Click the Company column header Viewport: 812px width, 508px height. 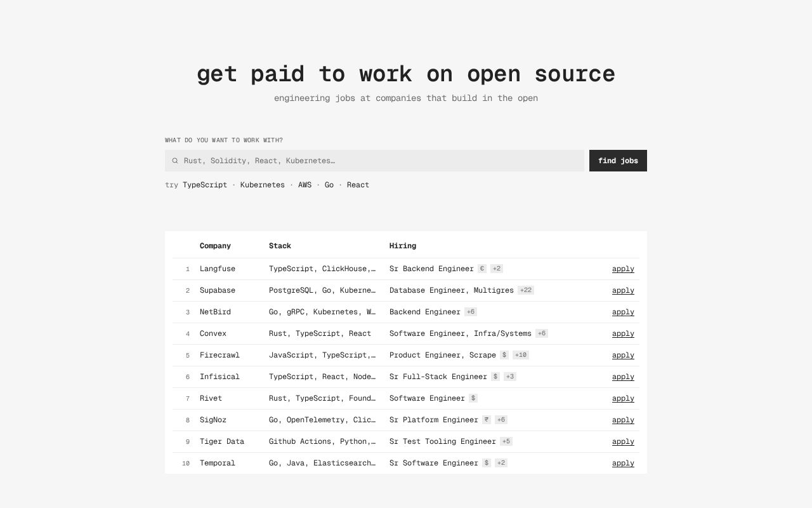pos(215,246)
